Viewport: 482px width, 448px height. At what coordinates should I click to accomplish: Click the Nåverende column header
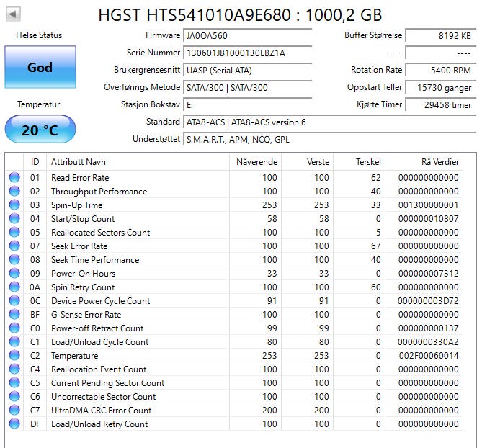(256, 161)
